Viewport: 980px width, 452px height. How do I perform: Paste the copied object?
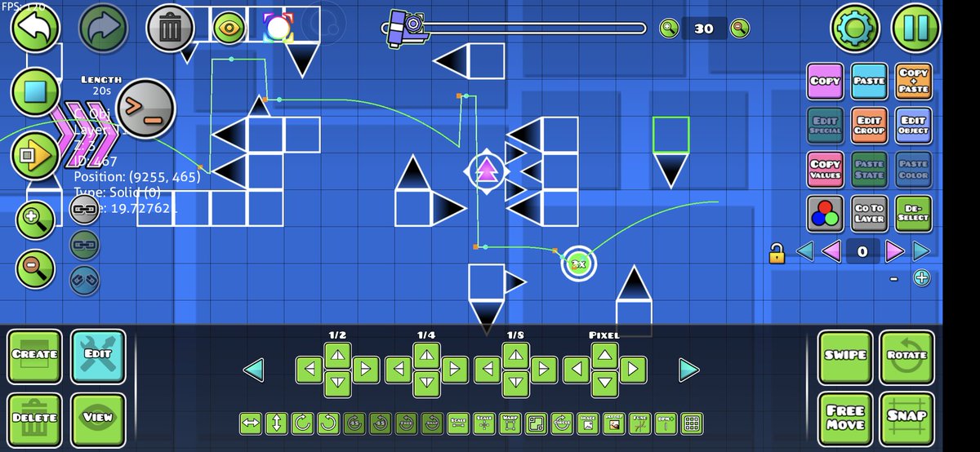[870, 81]
